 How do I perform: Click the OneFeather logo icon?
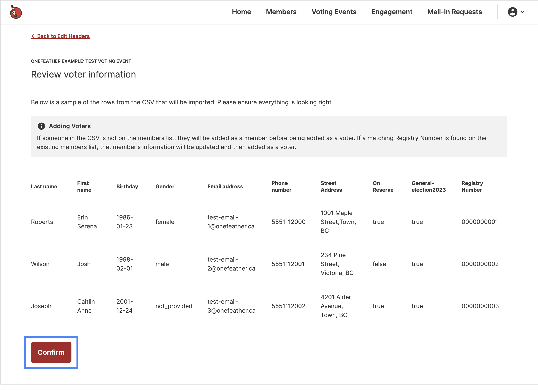(16, 12)
